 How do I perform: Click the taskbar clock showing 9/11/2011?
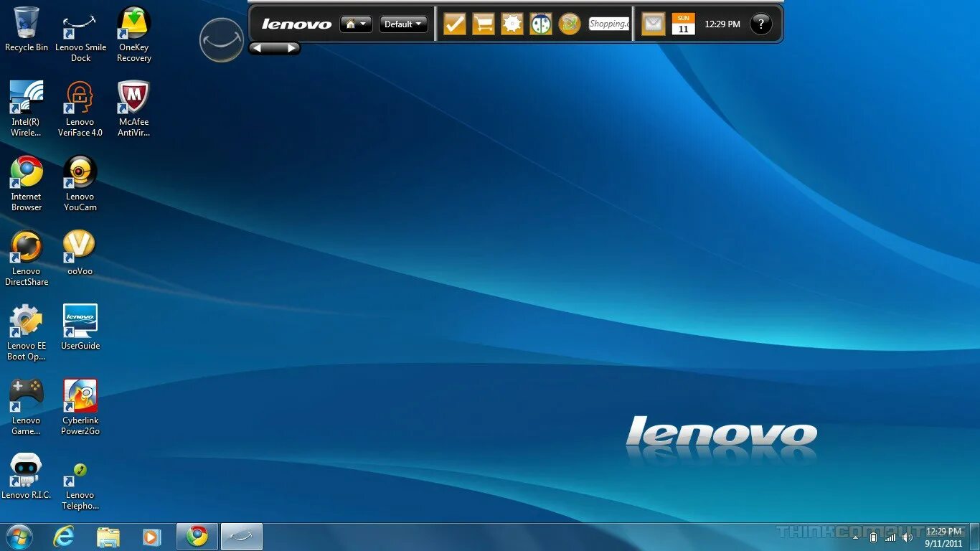pos(943,537)
